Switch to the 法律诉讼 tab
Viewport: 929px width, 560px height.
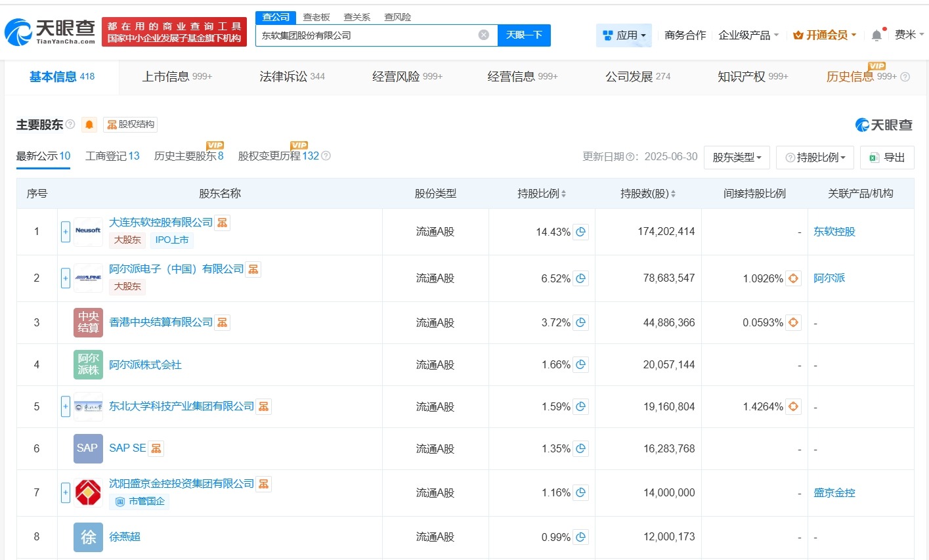pos(284,76)
